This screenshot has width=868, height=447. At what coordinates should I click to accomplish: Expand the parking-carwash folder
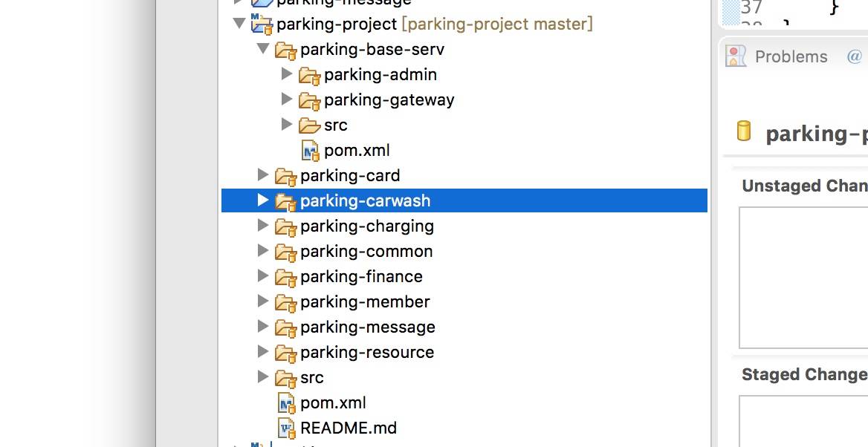(x=262, y=200)
